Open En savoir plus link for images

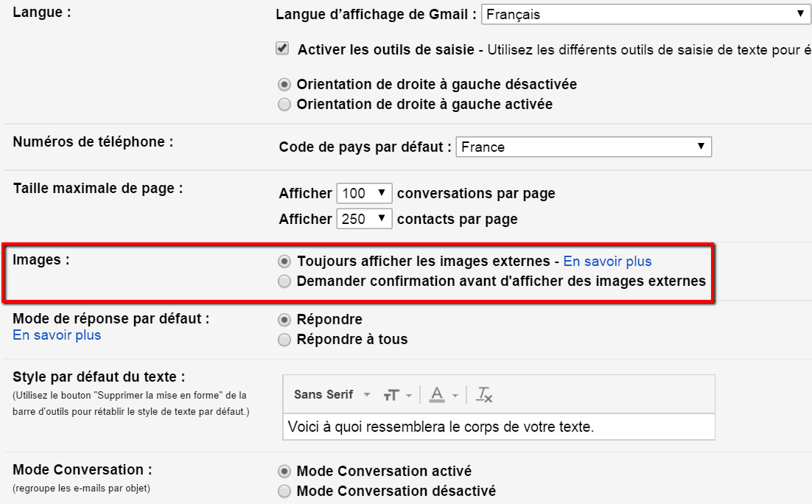(607, 262)
